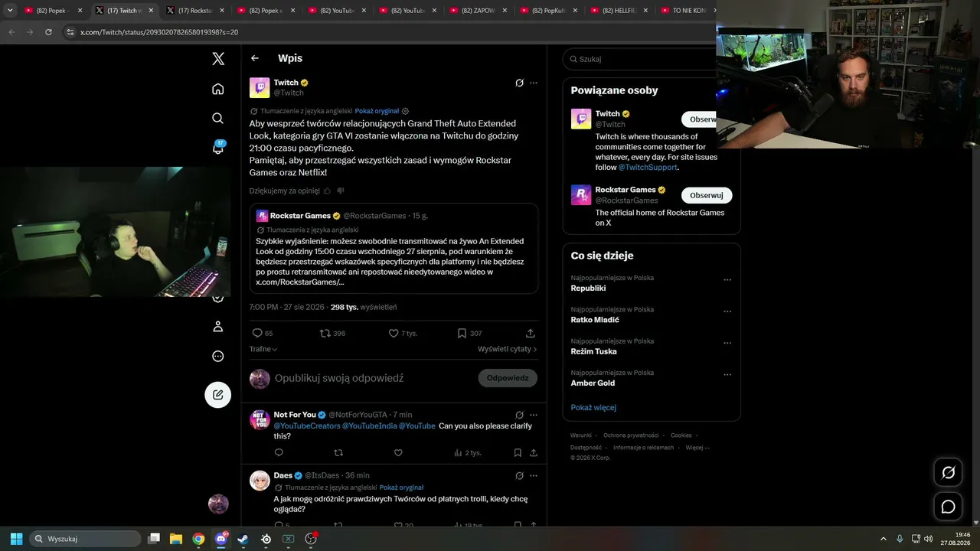
Task: Open Discord from the taskbar
Action: pos(221,539)
